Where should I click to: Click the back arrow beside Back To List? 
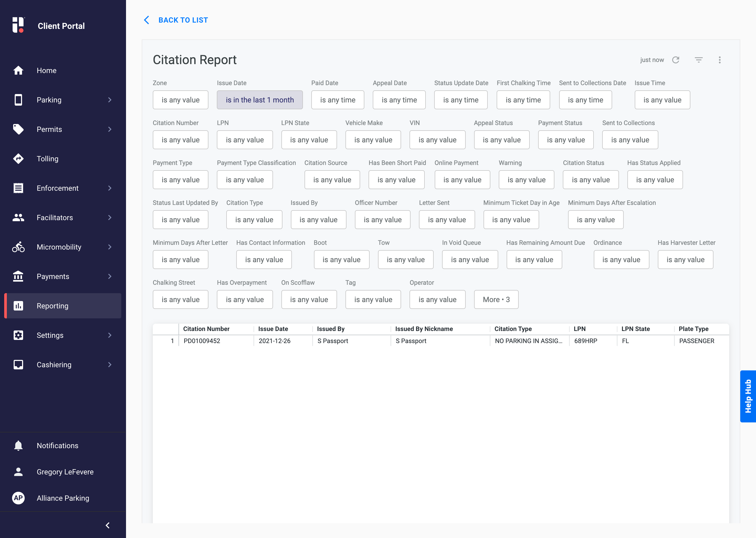click(147, 20)
